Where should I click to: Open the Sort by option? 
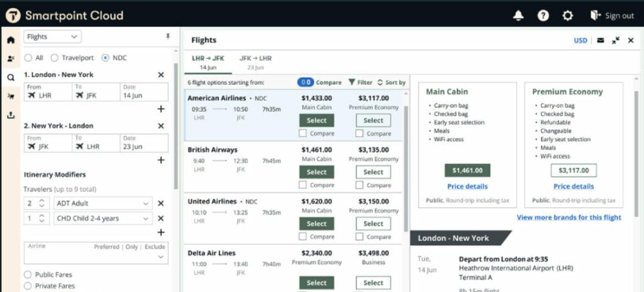click(x=391, y=82)
